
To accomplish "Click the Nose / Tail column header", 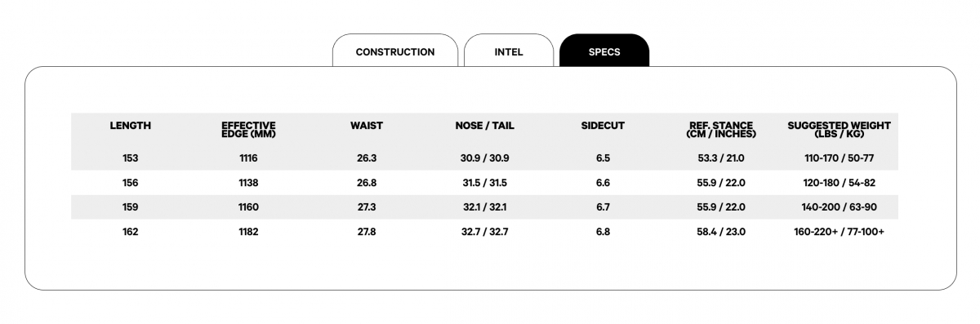I will [485, 126].
